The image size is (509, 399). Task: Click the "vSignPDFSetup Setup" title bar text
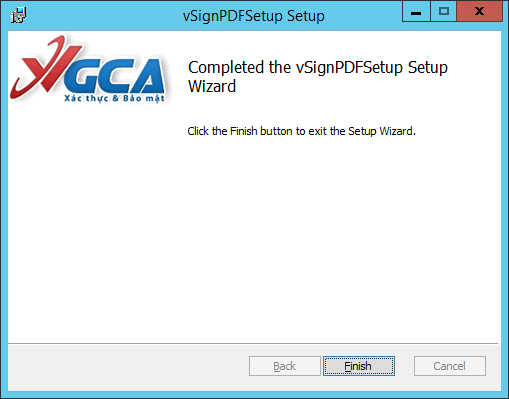(254, 16)
